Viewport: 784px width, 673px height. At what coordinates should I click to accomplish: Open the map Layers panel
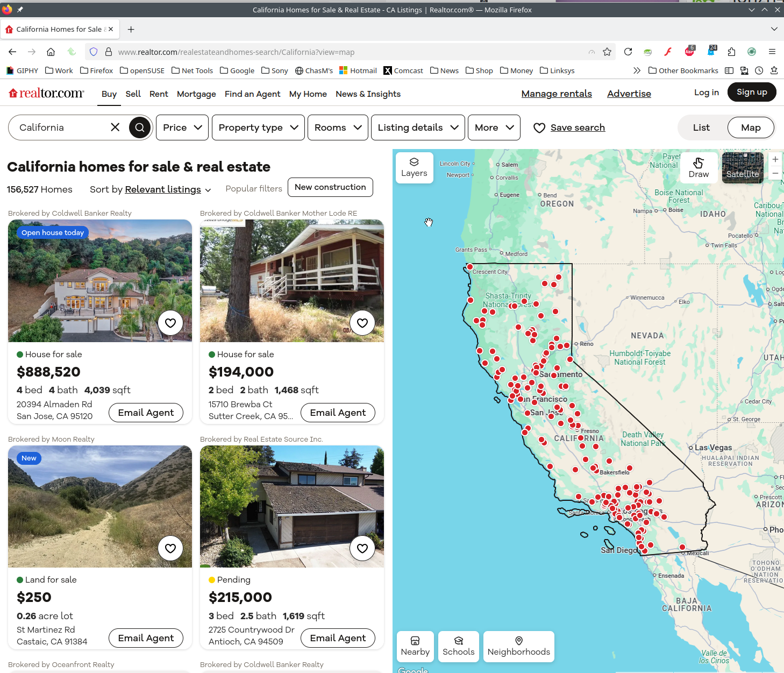(414, 167)
